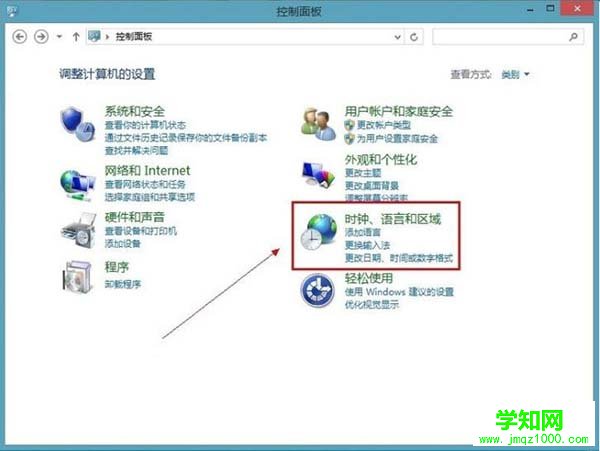
Task: Click 卸载程序 link
Action: (x=122, y=284)
